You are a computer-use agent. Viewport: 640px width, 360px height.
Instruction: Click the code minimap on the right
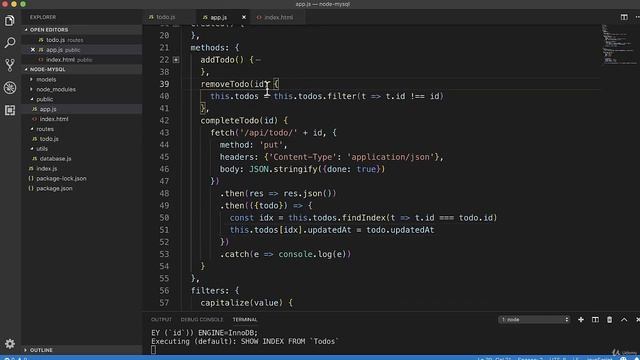point(619,45)
